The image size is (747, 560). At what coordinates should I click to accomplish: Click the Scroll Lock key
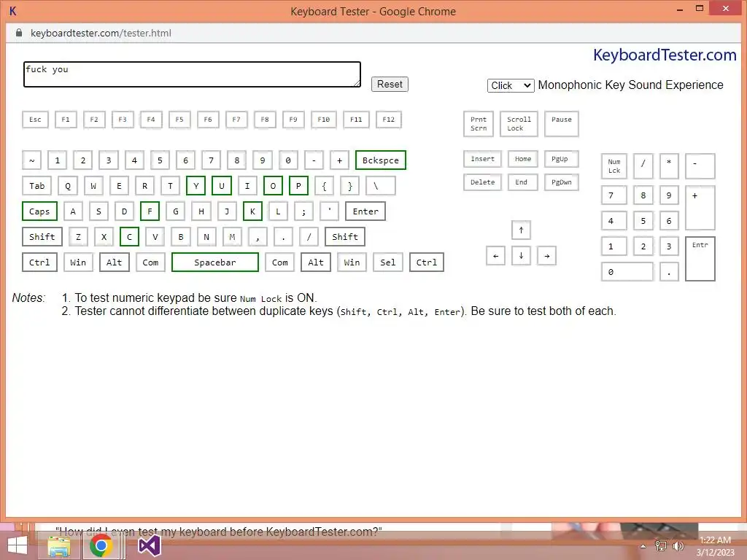pyautogui.click(x=519, y=124)
